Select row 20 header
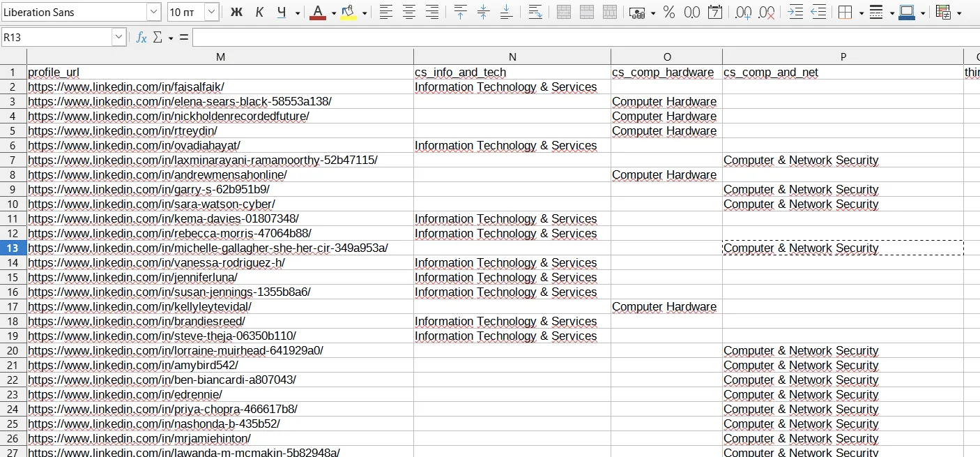 (13, 350)
